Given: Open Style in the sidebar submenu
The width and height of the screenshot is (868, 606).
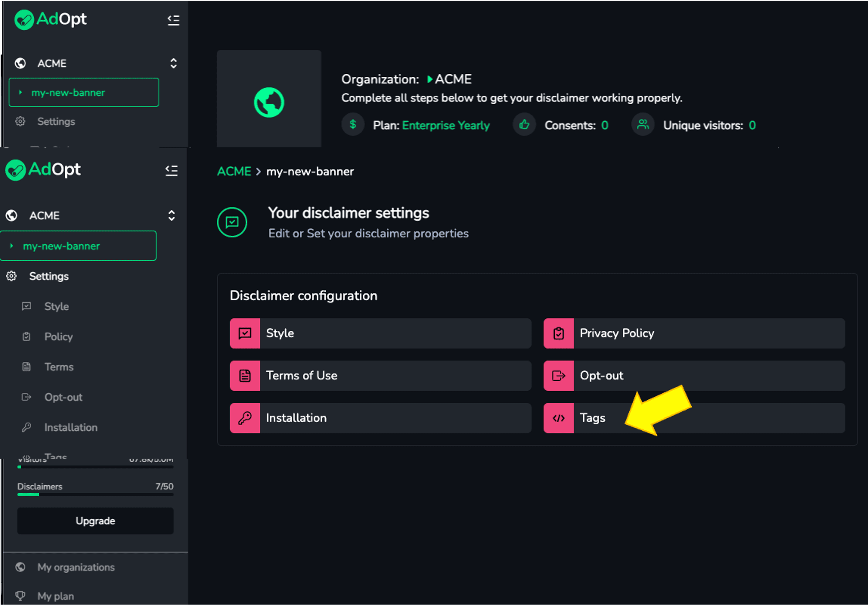Looking at the screenshot, I should (57, 306).
